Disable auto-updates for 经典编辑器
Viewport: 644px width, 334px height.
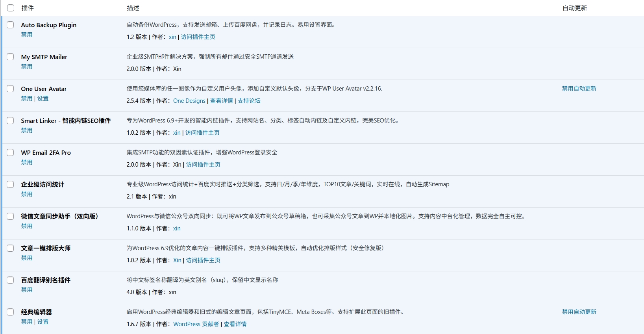579,312
